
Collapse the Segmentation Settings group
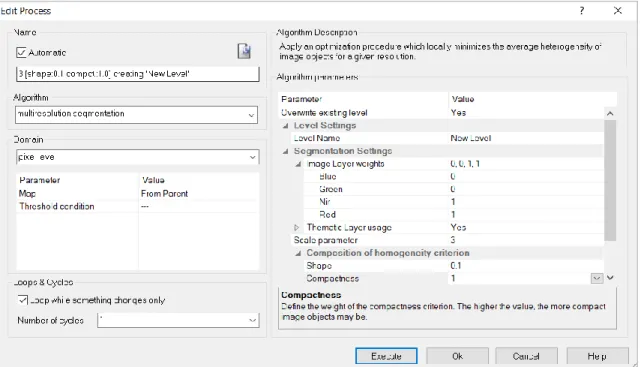point(285,152)
